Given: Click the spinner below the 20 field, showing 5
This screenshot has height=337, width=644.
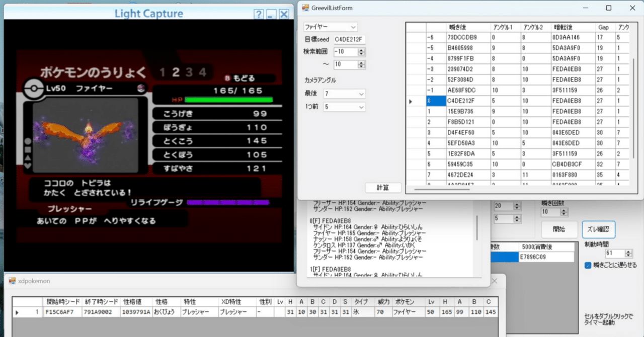Looking at the screenshot, I should (507, 219).
